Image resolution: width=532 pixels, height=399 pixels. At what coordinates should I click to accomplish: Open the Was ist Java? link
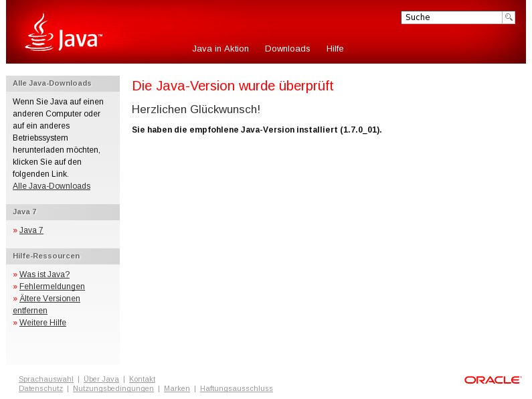(x=44, y=274)
